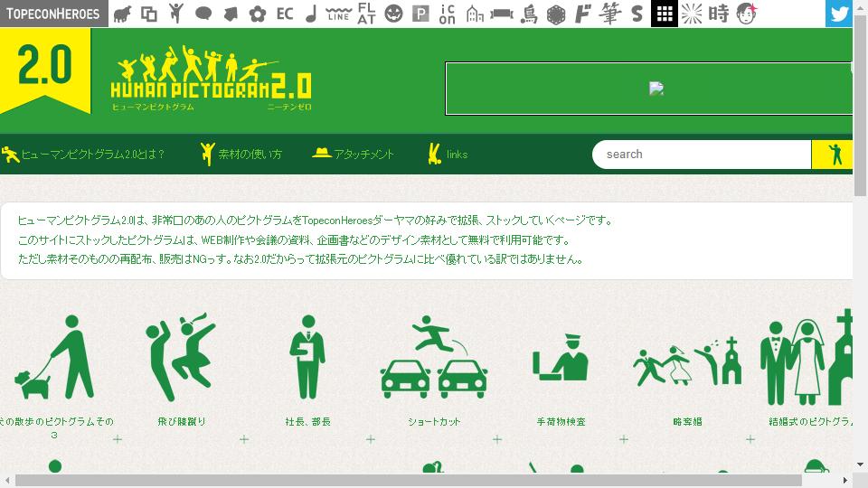Select the radial burst lines icon
This screenshot has height=488, width=868.
click(692, 14)
